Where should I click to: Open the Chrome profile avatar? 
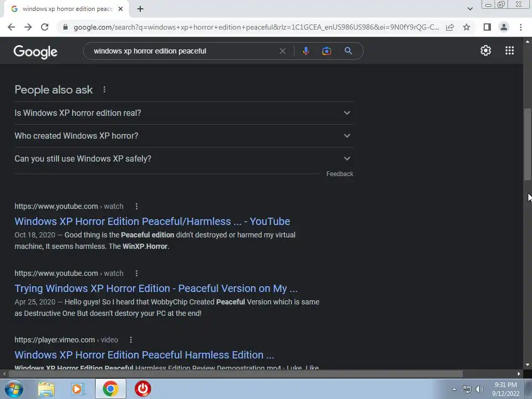coord(504,27)
